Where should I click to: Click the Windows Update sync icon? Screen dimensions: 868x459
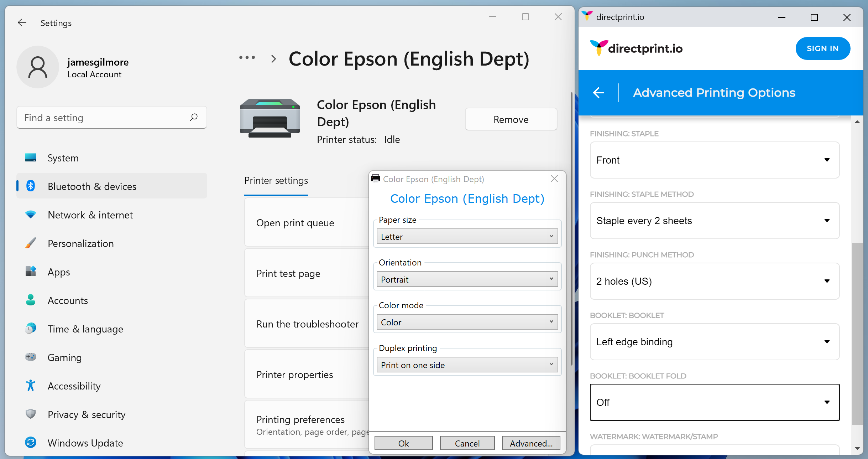pos(31,443)
